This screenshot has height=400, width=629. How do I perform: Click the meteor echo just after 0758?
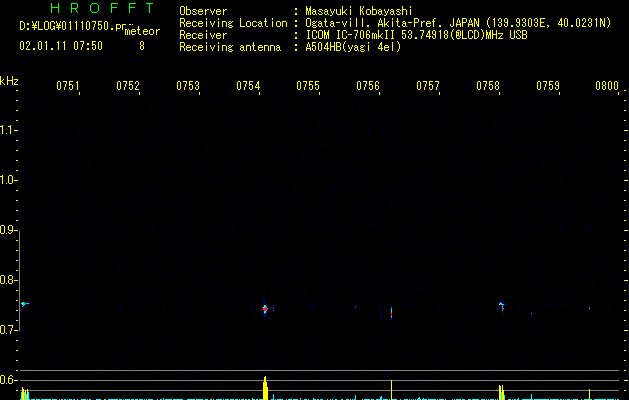(501, 307)
